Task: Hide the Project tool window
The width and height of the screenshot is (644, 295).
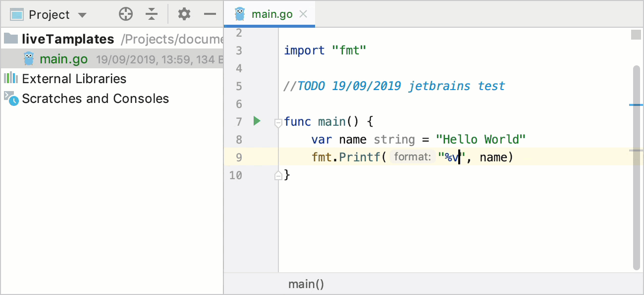Action: tap(210, 14)
